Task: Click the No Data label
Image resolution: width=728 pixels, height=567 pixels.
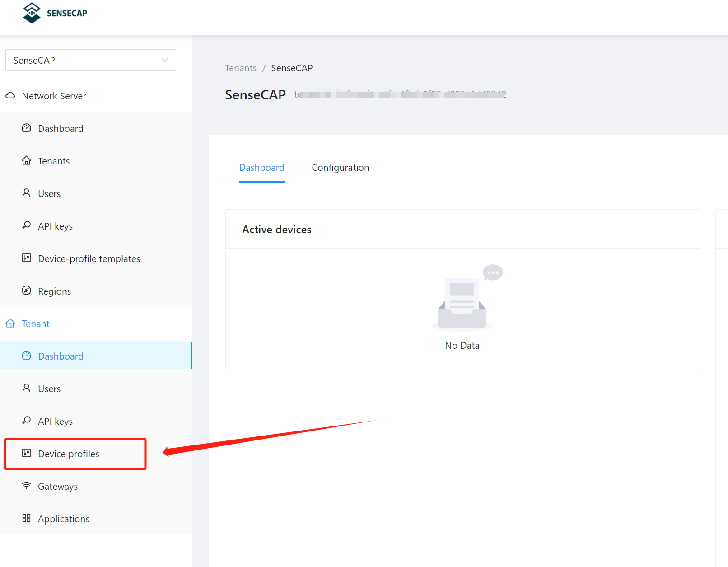Action: pyautogui.click(x=462, y=346)
